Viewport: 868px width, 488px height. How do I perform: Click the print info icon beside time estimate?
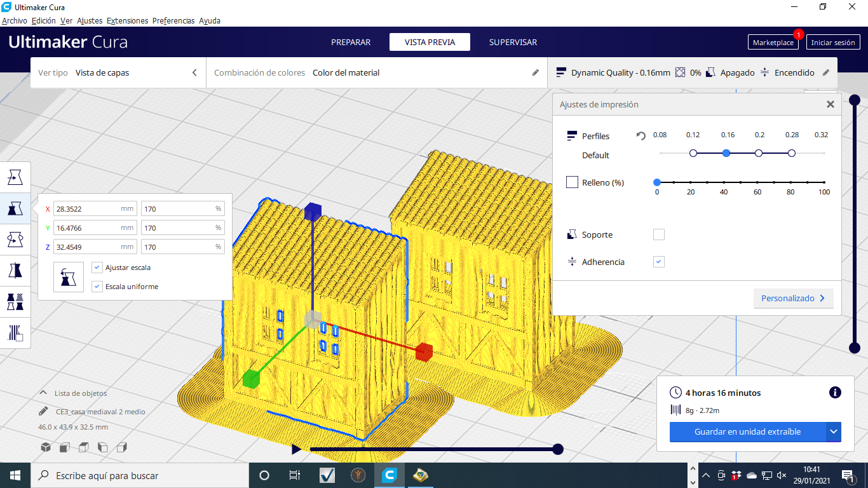pos(835,393)
